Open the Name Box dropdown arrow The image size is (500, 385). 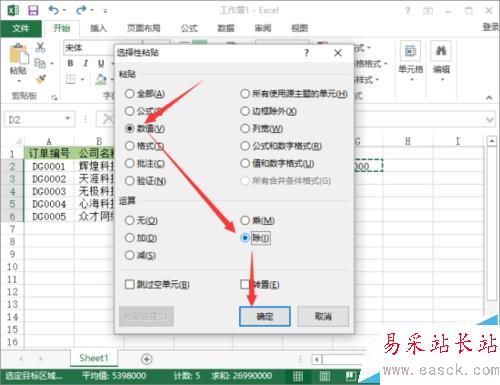pyautogui.click(x=68, y=119)
